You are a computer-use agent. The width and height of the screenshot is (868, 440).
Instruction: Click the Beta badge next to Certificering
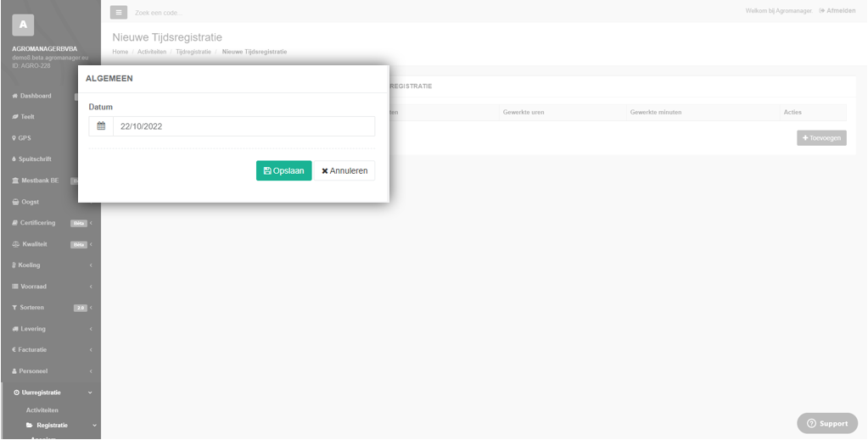click(79, 223)
